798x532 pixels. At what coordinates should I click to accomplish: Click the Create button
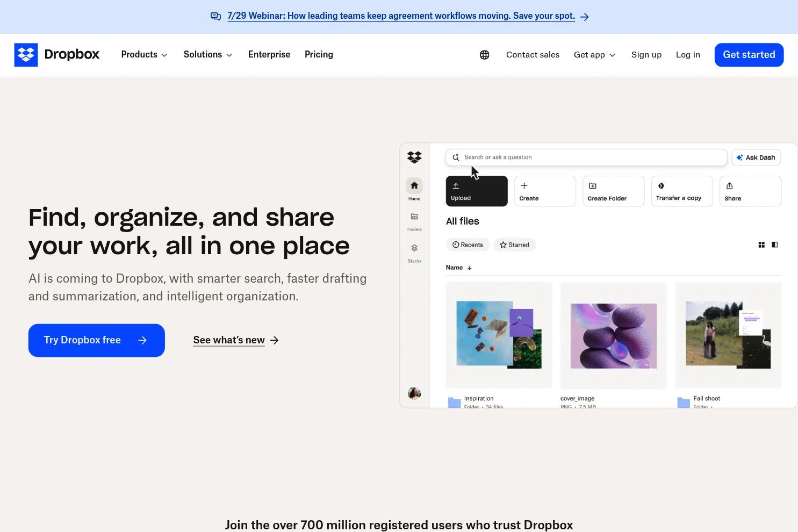point(545,191)
